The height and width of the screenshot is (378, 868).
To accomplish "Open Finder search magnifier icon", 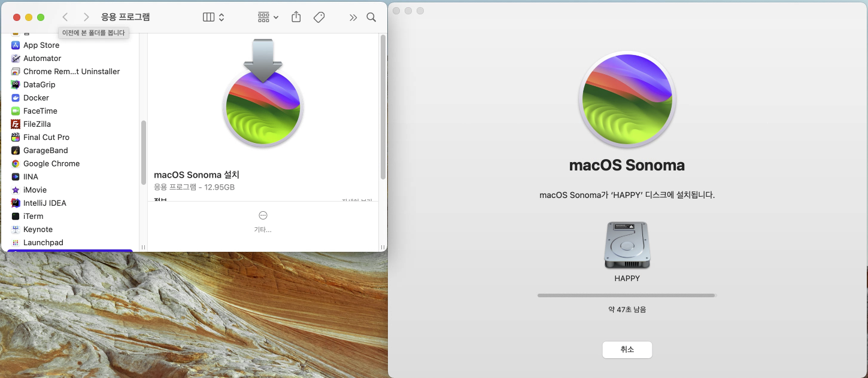I will [371, 17].
